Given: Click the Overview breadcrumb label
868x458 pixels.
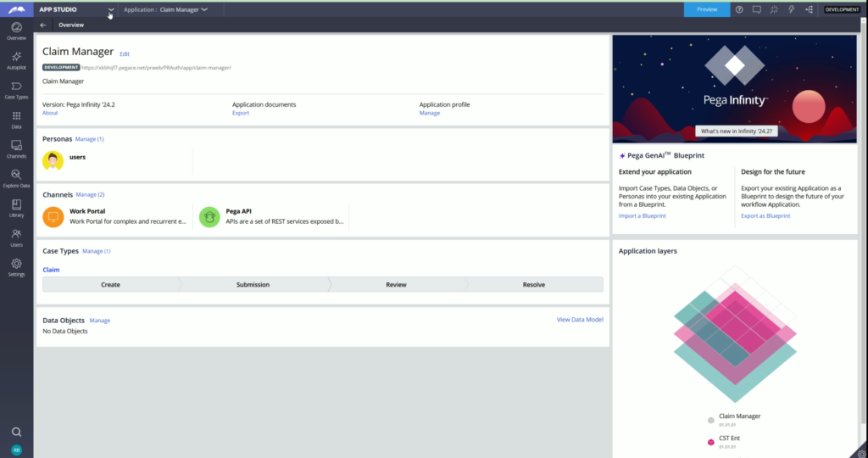Looking at the screenshot, I should 71,25.
